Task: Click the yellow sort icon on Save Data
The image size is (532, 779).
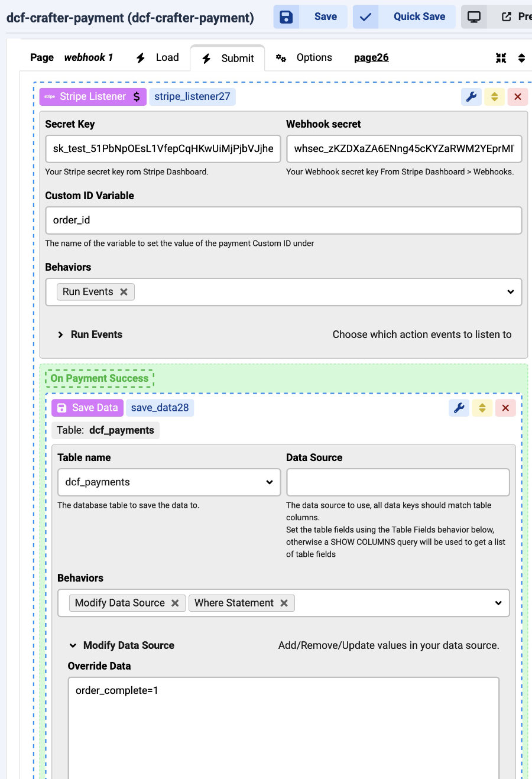Action: tap(482, 408)
